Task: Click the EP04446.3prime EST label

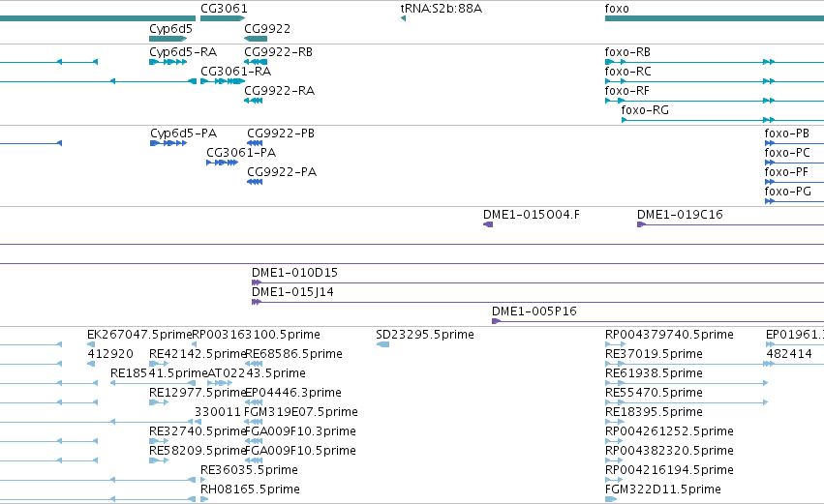Action: [293, 393]
